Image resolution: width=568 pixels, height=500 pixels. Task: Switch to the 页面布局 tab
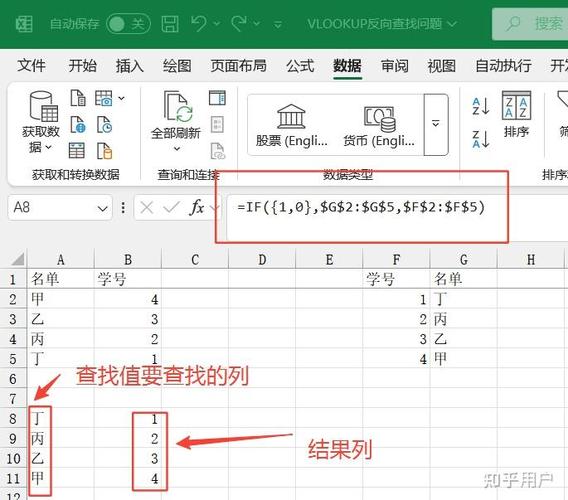tap(239, 66)
